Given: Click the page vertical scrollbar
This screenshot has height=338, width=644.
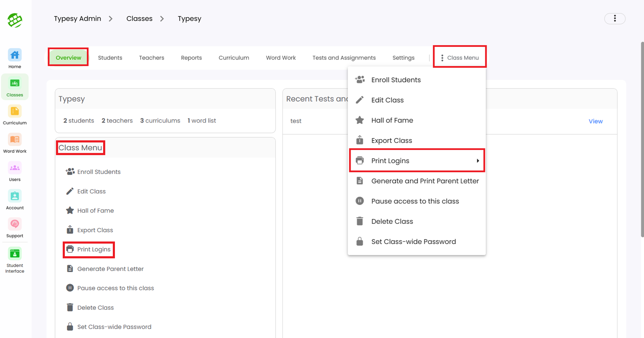Looking at the screenshot, I should click(642, 139).
